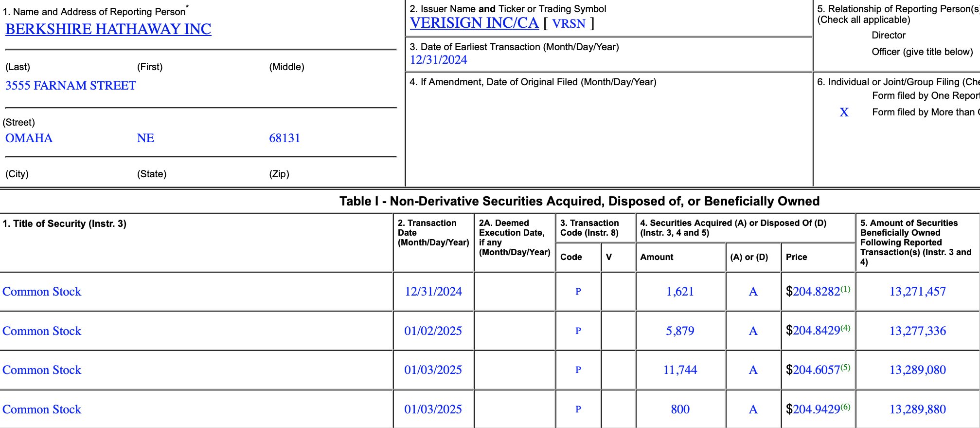Click footnote (4) beside $204.8429 price
Screen dimensions: 980x428
[x=845, y=328]
